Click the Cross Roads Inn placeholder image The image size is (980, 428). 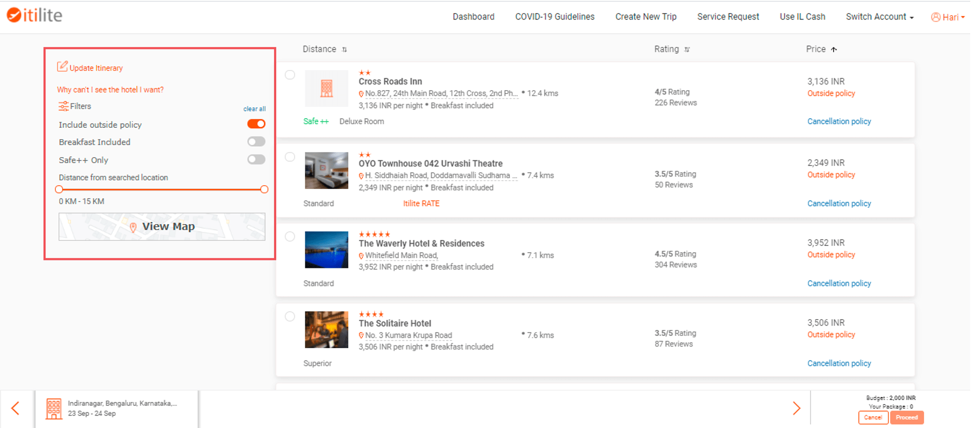pos(326,89)
